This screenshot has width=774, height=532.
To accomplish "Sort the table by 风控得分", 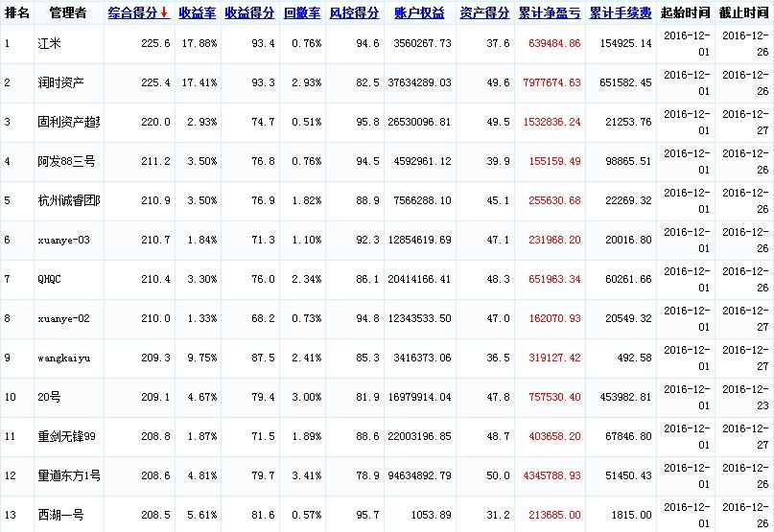I will coord(354,12).
